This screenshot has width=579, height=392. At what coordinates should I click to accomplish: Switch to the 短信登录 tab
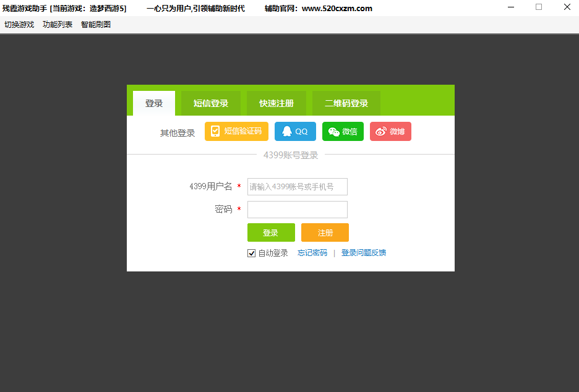(211, 103)
